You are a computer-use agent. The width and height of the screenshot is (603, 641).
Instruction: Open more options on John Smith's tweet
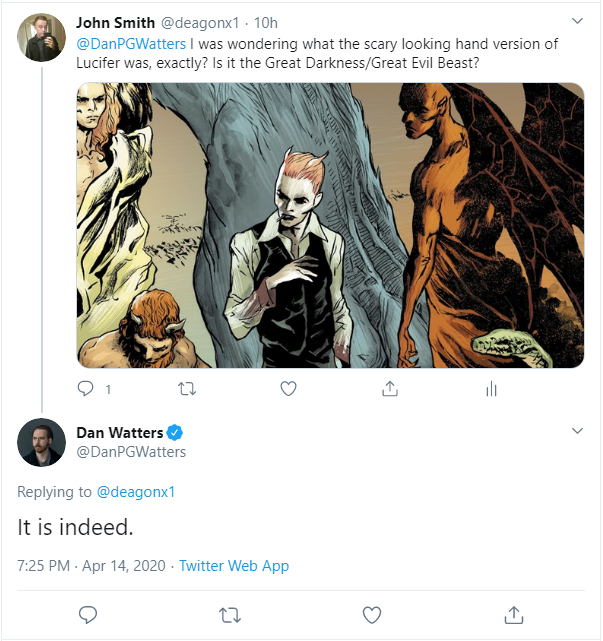pos(576,20)
